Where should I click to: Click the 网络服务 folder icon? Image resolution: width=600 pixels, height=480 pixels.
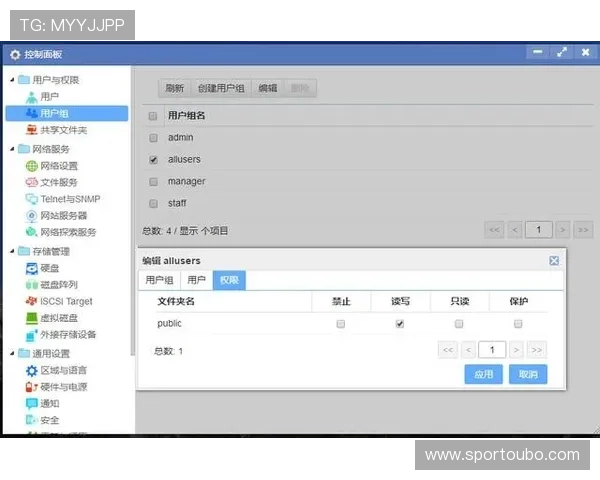click(x=24, y=149)
